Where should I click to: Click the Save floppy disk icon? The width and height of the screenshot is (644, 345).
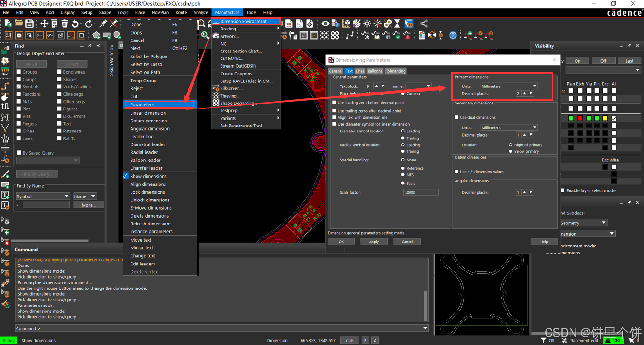pyautogui.click(x=29, y=23)
